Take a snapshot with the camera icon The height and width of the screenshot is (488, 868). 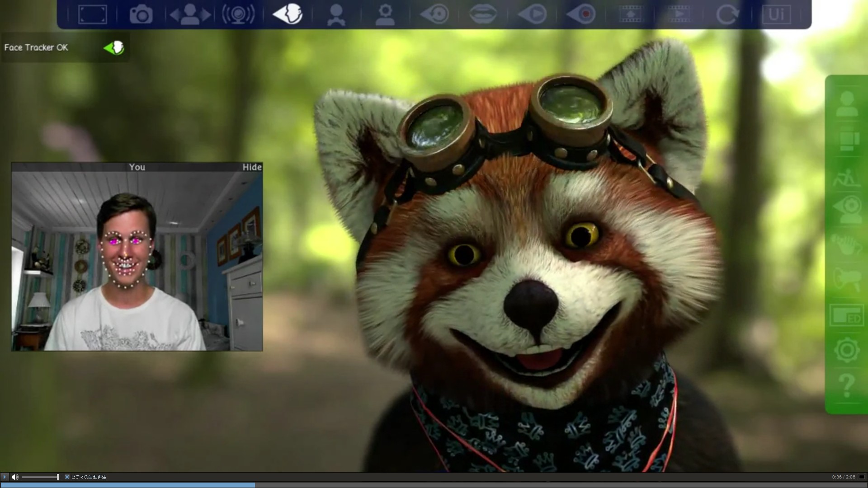click(141, 14)
